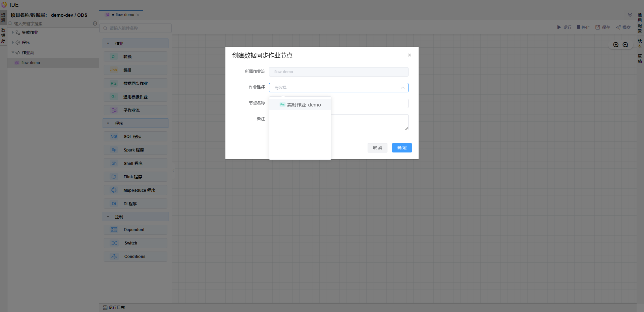Click the zoom in magnifier icon

(x=616, y=45)
